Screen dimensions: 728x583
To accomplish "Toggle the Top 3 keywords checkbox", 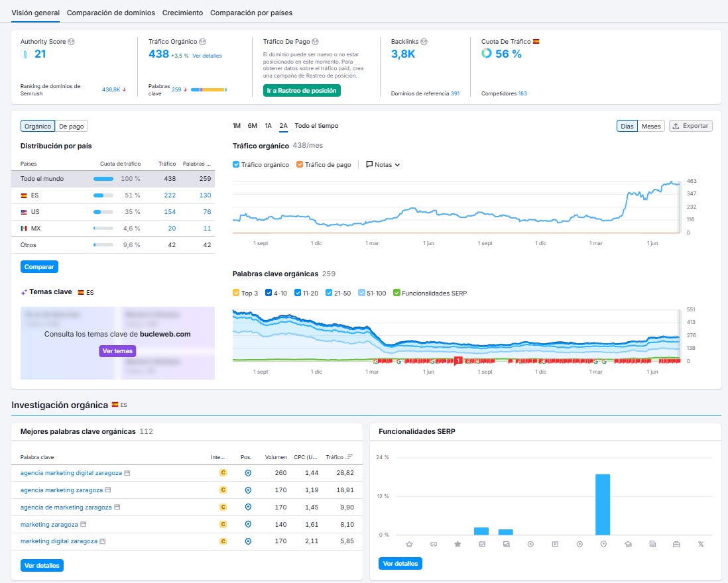I will point(237,293).
